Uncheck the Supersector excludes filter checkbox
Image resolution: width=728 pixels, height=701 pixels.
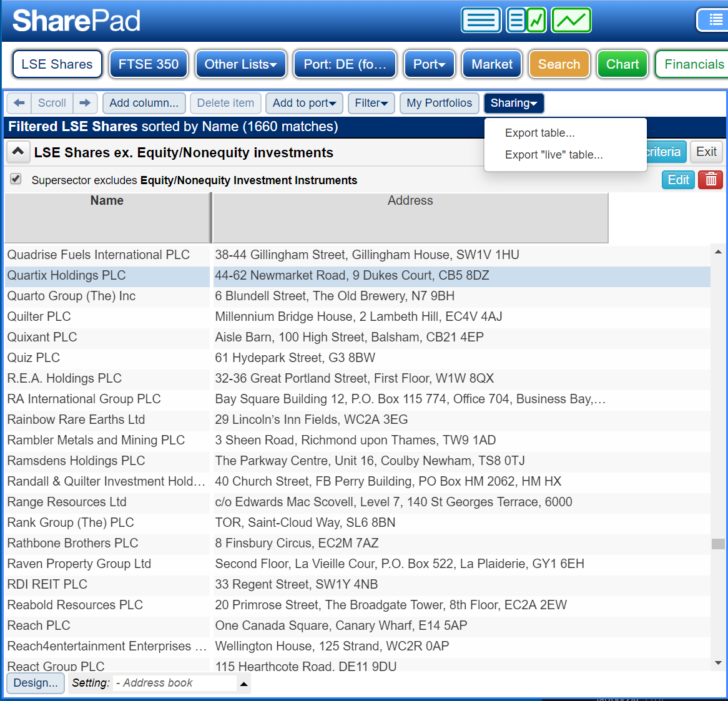tap(16, 179)
